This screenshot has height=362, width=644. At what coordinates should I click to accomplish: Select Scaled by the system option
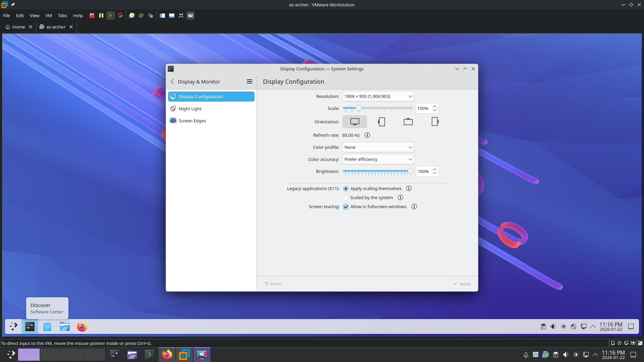tap(346, 198)
